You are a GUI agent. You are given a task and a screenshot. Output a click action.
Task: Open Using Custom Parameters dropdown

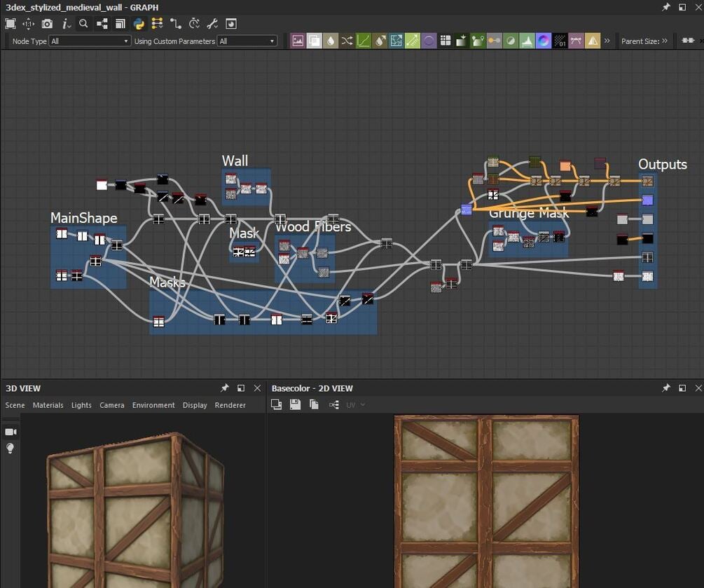coord(247,41)
